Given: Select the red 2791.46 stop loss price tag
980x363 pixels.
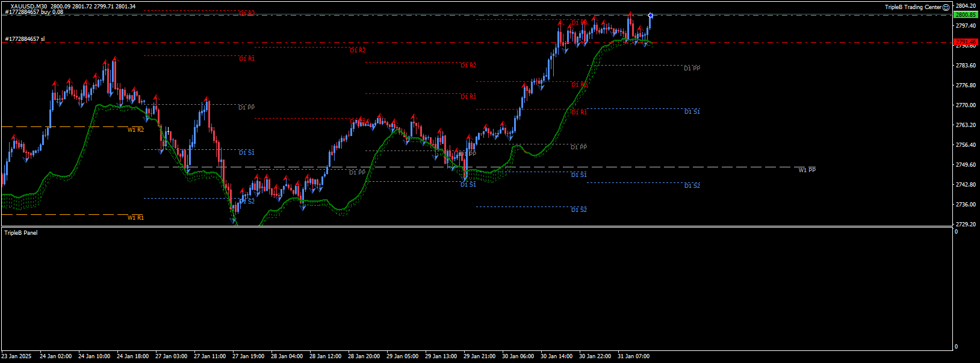Looking at the screenshot, I should (966, 42).
